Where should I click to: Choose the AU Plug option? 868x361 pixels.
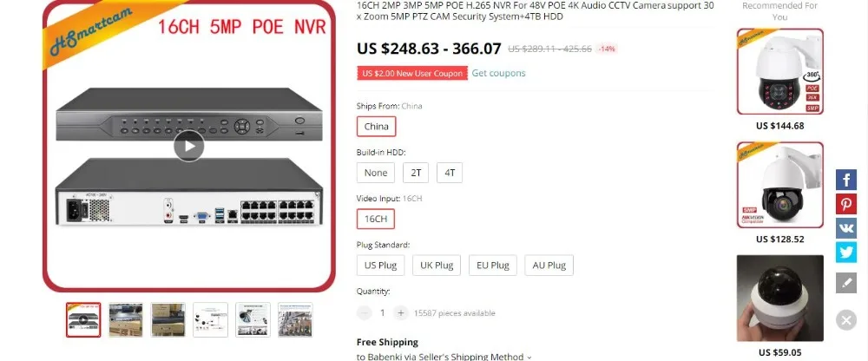[549, 266]
